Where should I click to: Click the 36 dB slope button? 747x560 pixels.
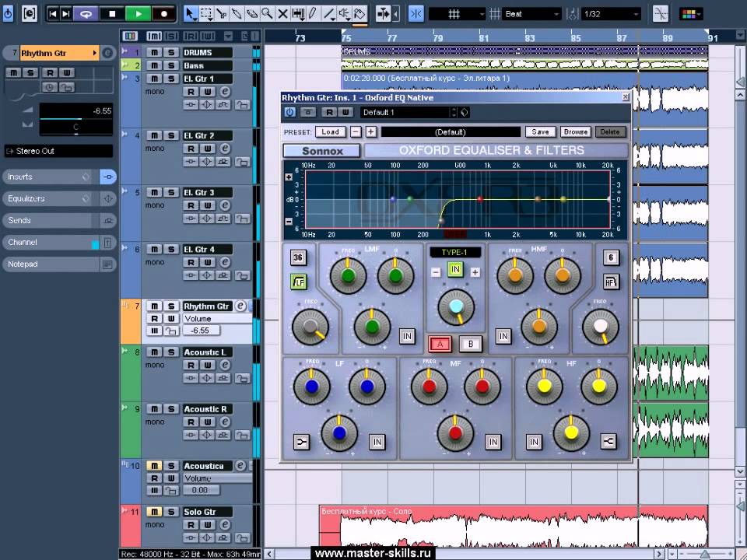(298, 257)
